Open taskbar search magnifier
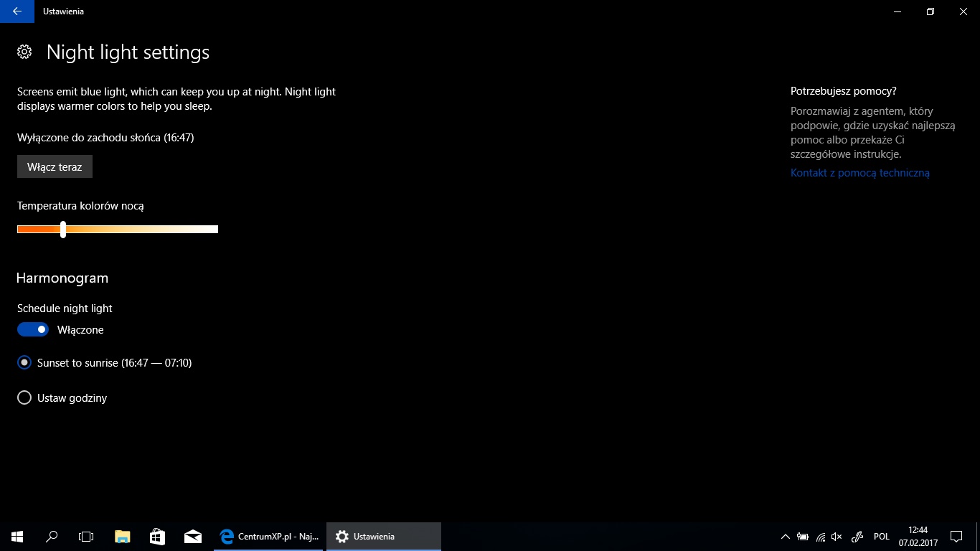 tap(52, 536)
